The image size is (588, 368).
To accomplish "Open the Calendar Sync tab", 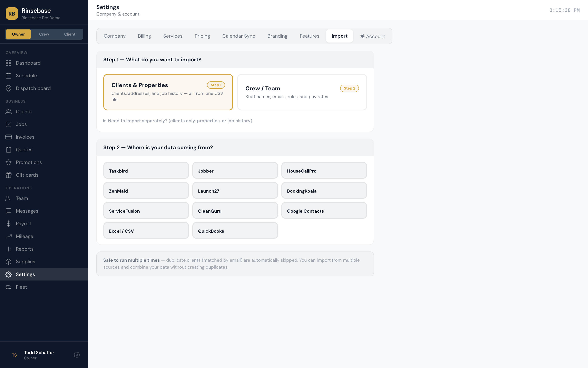I will pyautogui.click(x=239, y=36).
